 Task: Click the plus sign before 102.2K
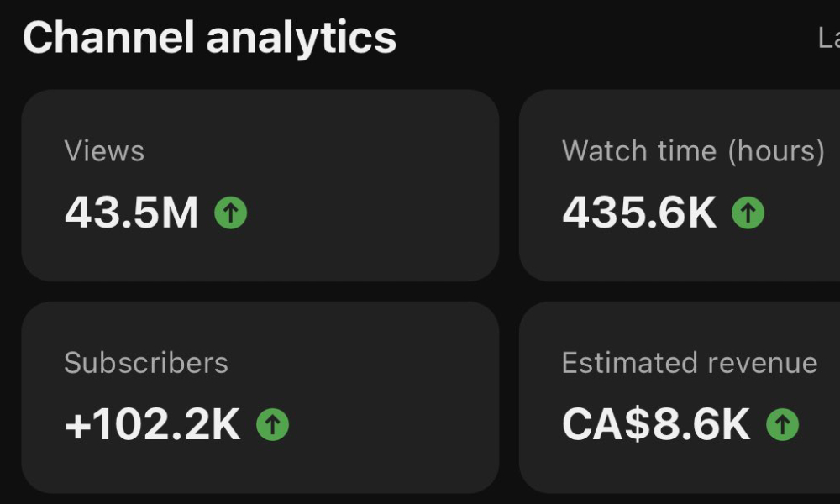(x=76, y=426)
